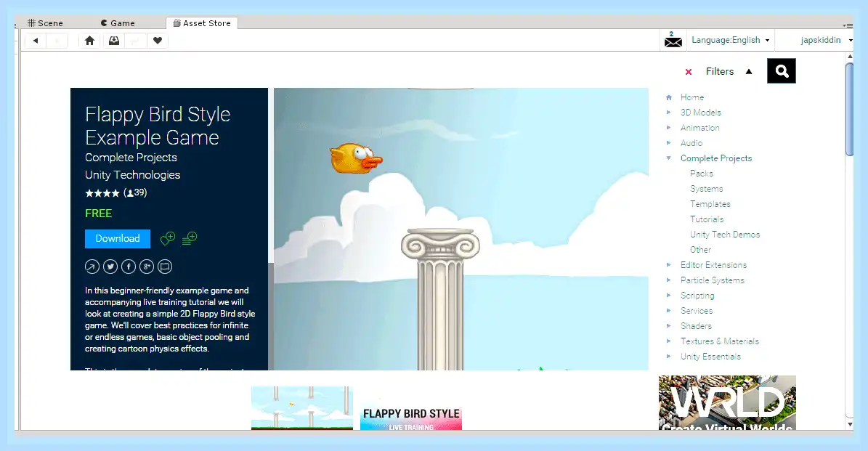The height and width of the screenshot is (451, 868).
Task: Share the asset on Google Plus
Action: (147, 267)
